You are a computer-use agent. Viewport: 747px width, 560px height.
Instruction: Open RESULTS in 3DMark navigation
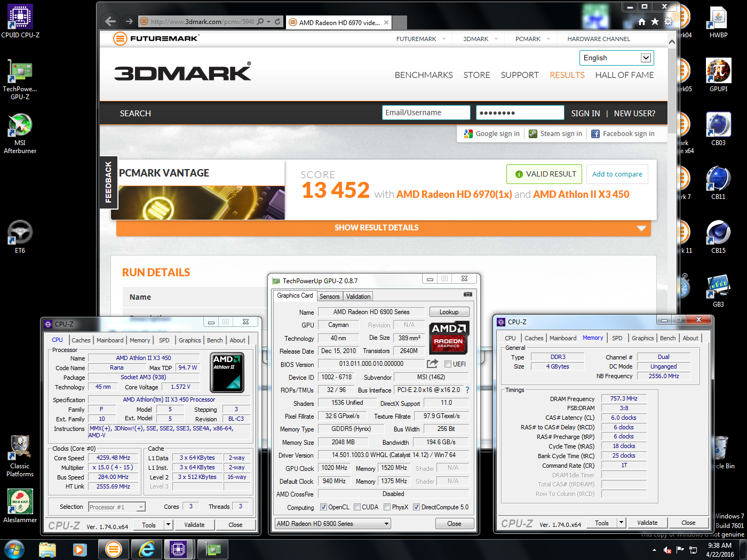tap(567, 75)
